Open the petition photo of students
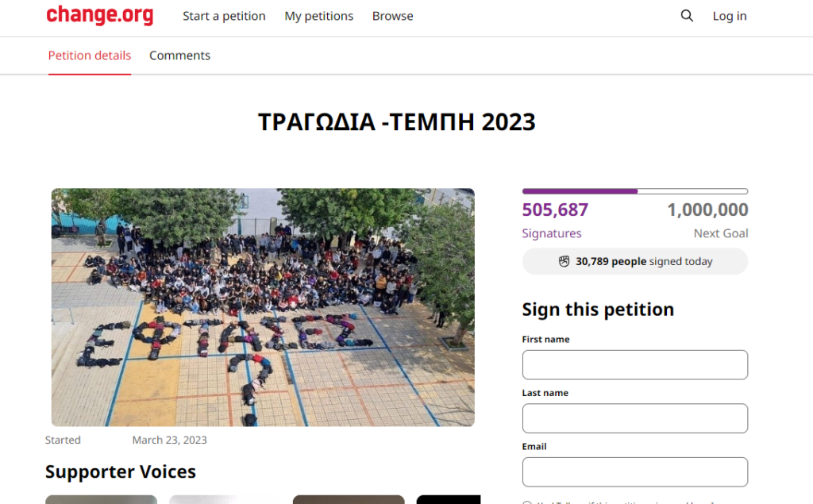813x504 pixels. [x=263, y=307]
